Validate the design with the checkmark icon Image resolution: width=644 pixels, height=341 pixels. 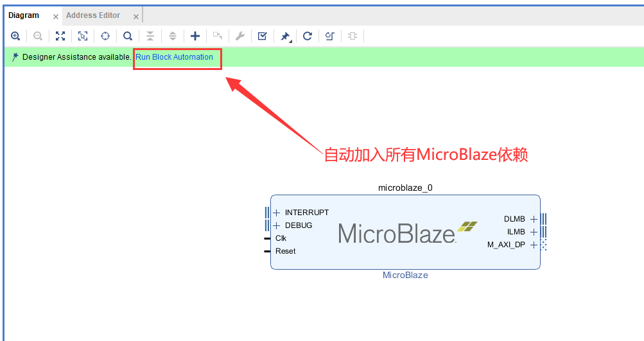(263, 36)
